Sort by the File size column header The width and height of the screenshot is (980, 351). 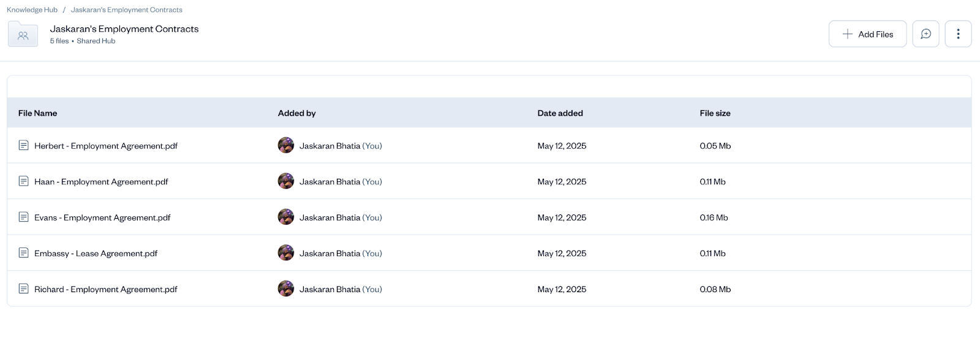pos(715,113)
